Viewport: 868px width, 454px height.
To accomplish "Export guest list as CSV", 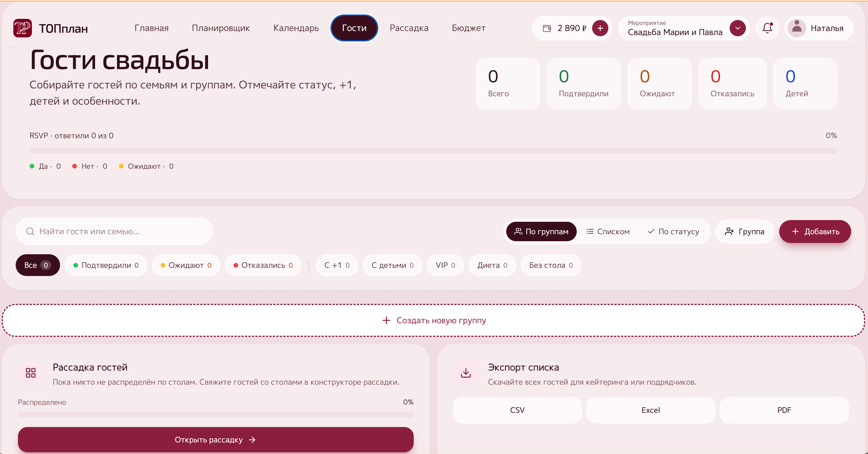I will click(517, 410).
